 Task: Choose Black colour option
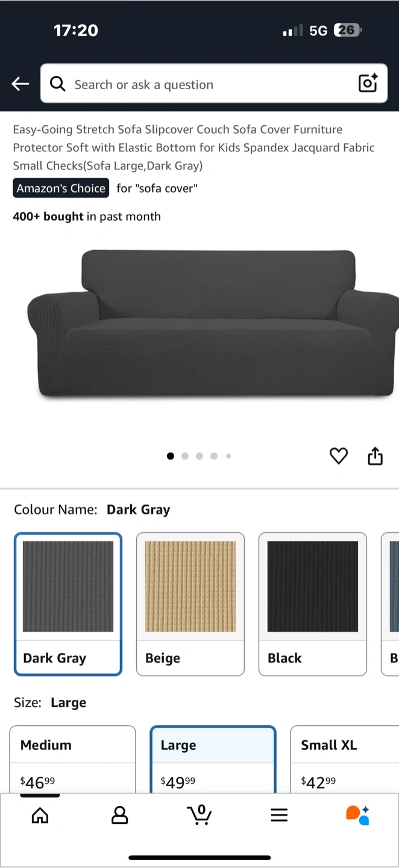313,604
